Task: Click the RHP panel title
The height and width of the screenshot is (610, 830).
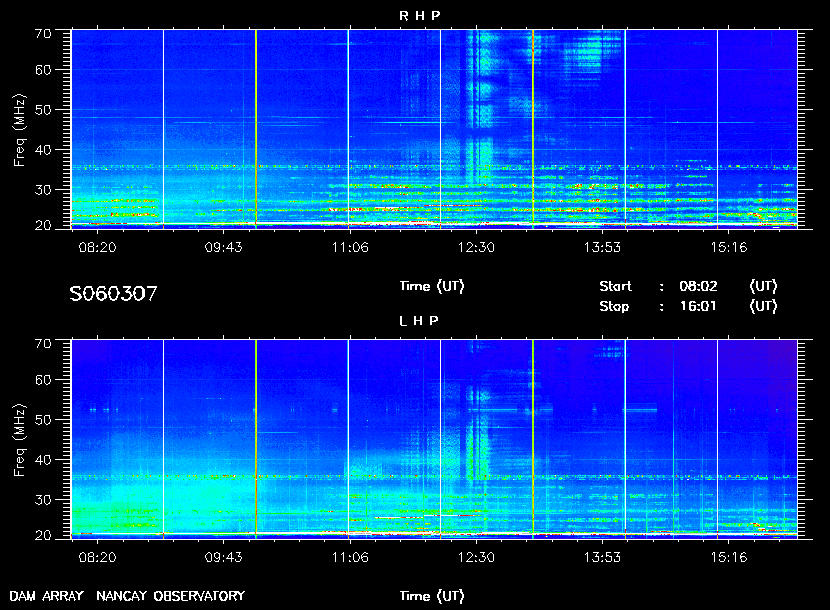Action: tap(419, 16)
